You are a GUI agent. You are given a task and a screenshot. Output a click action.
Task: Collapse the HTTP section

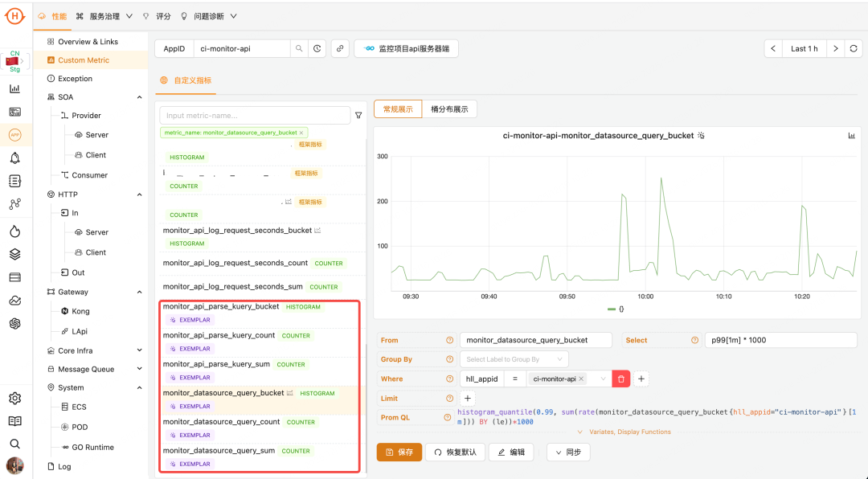(x=140, y=194)
